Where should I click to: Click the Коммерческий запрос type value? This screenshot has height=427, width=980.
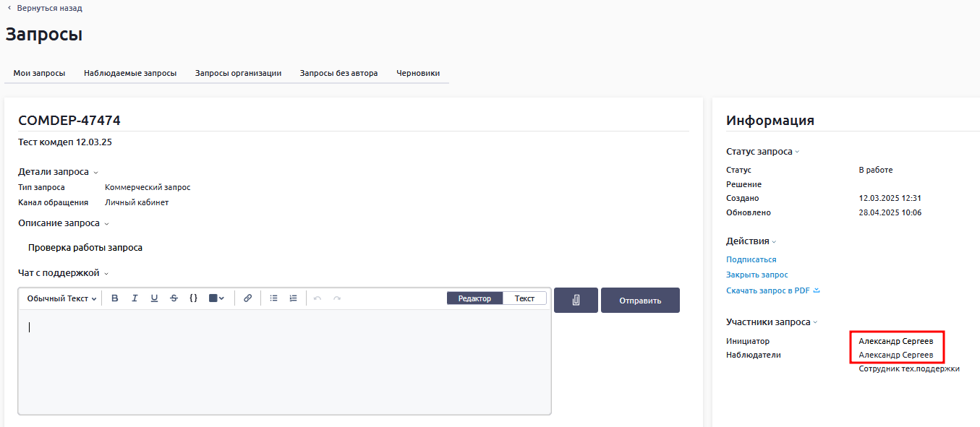(148, 187)
